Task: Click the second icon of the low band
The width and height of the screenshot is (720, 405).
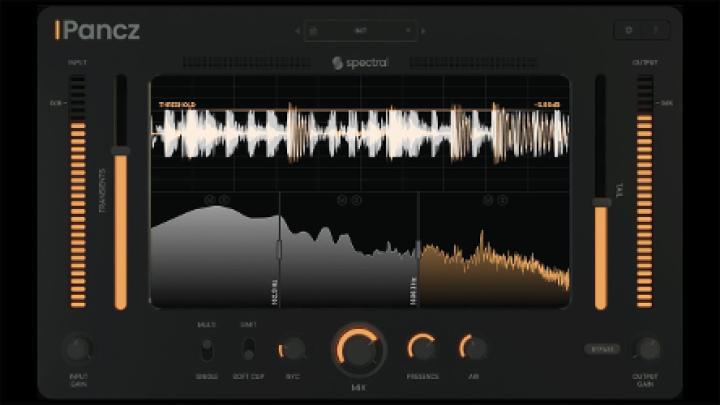Action: pos(224,200)
